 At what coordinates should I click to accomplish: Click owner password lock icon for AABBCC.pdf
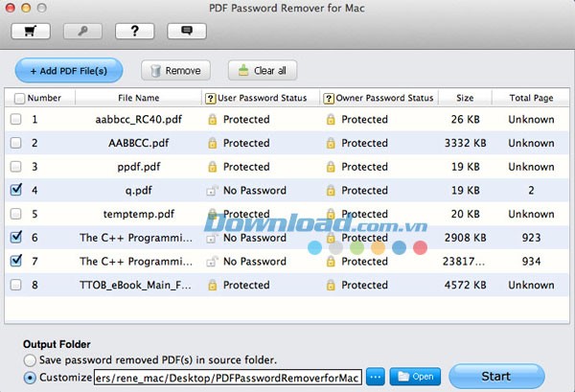[331, 143]
